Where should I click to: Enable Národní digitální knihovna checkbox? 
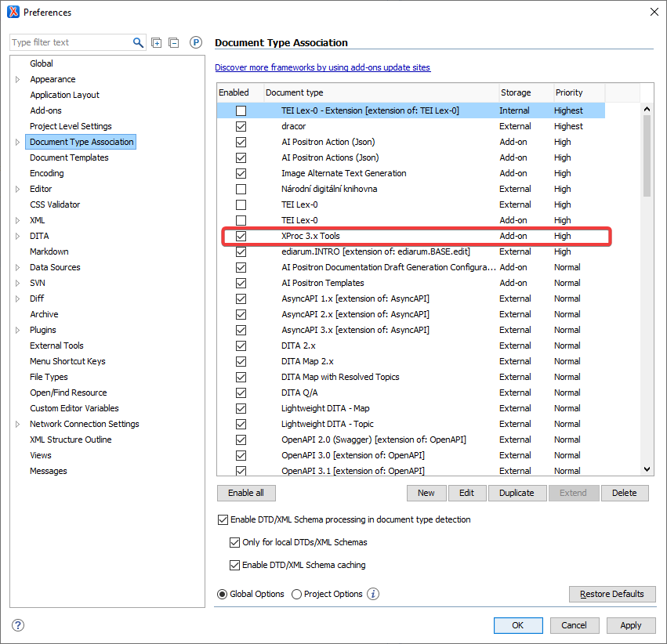[x=241, y=189]
